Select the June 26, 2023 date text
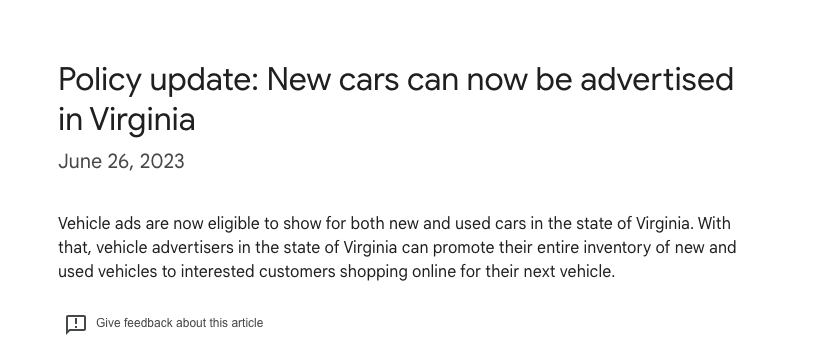This screenshot has height=361, width=819. pyautogui.click(x=121, y=161)
